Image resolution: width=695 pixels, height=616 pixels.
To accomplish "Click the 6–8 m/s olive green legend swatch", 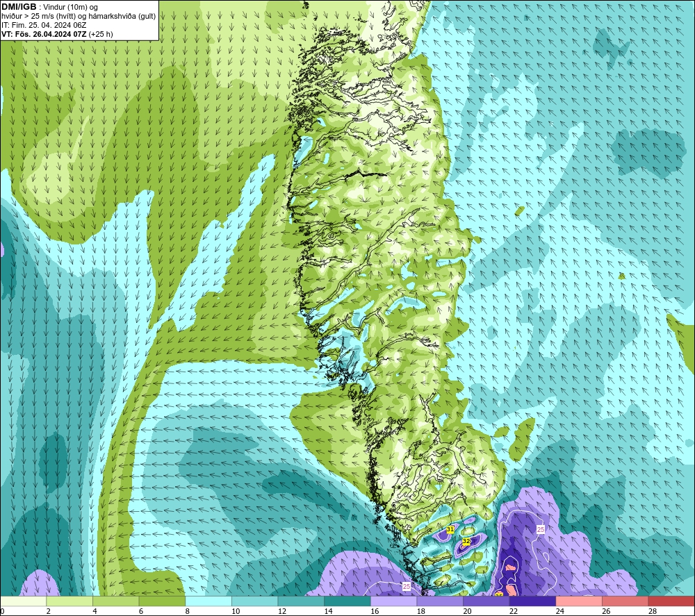I will click(162, 601).
